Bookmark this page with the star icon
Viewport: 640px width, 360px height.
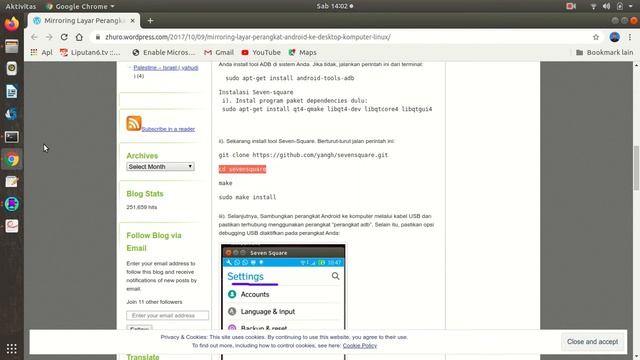pyautogui.click(x=596, y=37)
